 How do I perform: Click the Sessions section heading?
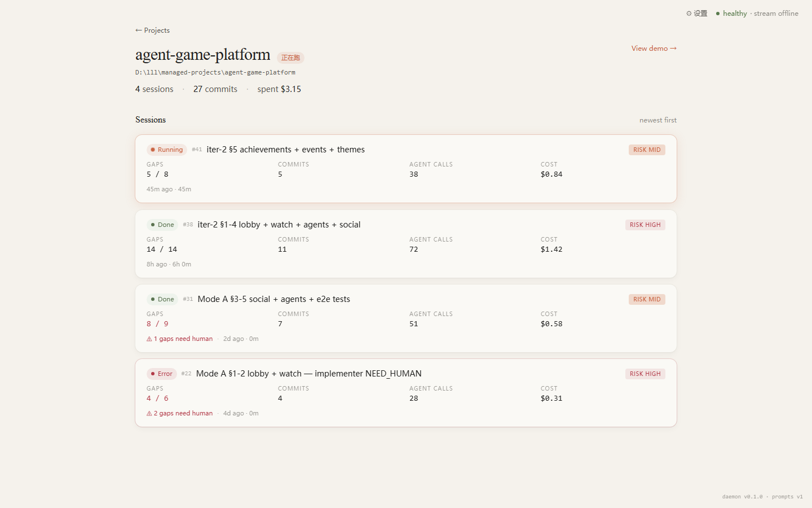coord(151,120)
